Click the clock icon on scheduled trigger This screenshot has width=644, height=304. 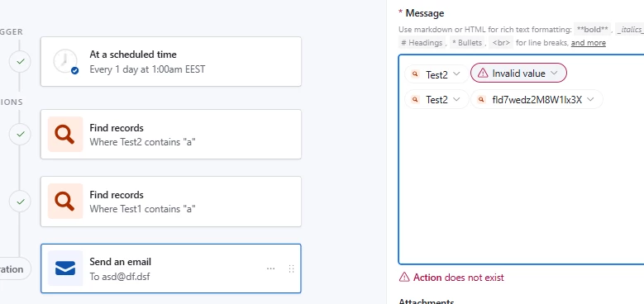(65, 61)
